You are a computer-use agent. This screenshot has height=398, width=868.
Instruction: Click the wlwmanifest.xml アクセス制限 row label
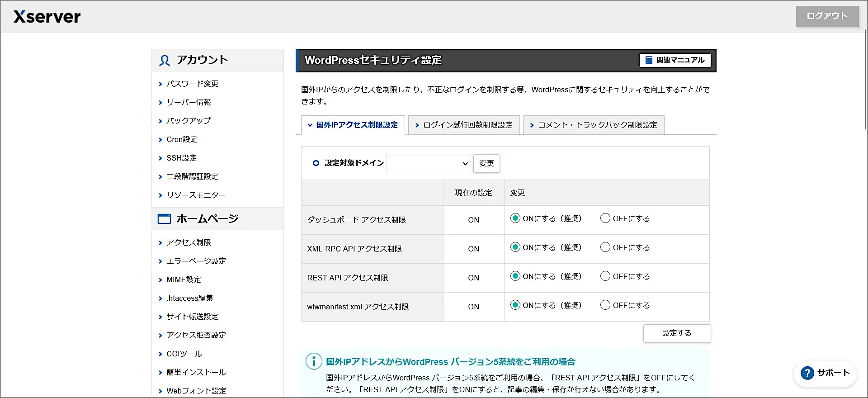(x=358, y=307)
